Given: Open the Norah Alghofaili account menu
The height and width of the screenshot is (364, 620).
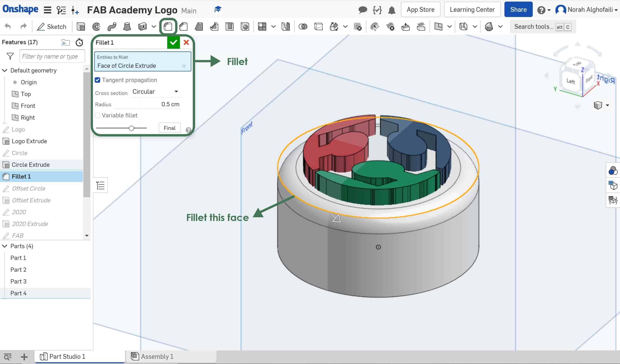Looking at the screenshot, I should 587,10.
